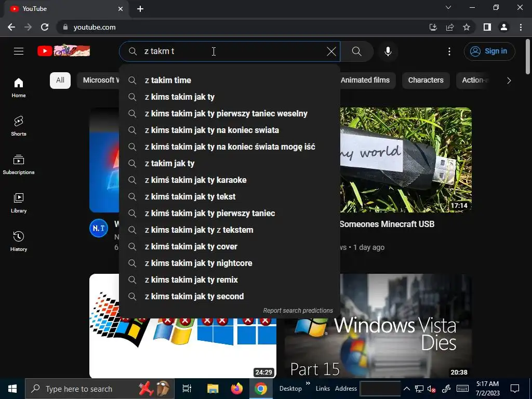Image resolution: width=532 pixels, height=399 pixels.
Task: Open Shorts in the sidebar
Action: [x=19, y=126]
